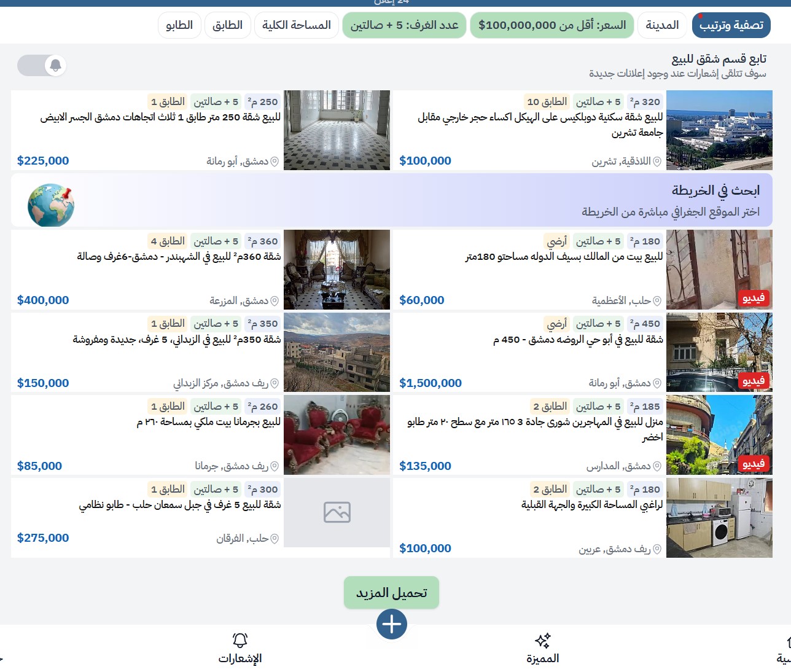The image size is (791, 672).
Task: Click location pin icon next to دمشق, المدارس
Action: point(657,466)
